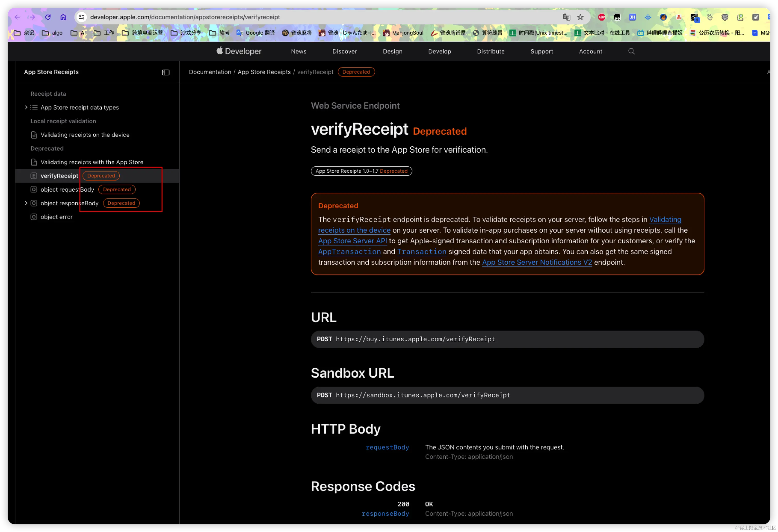Click the production POST URL code block
The width and height of the screenshot is (778, 532).
pyautogui.click(x=507, y=339)
